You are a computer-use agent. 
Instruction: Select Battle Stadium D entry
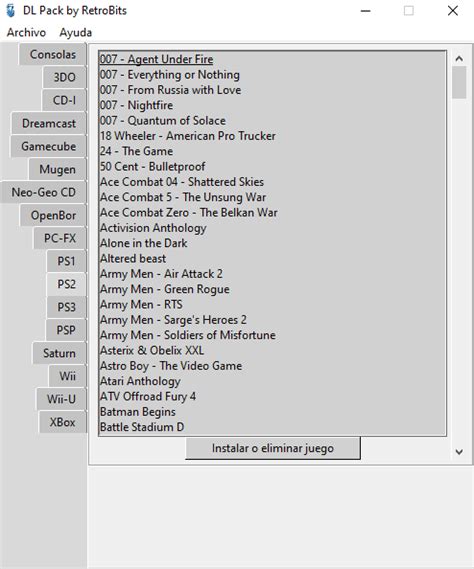click(272, 427)
